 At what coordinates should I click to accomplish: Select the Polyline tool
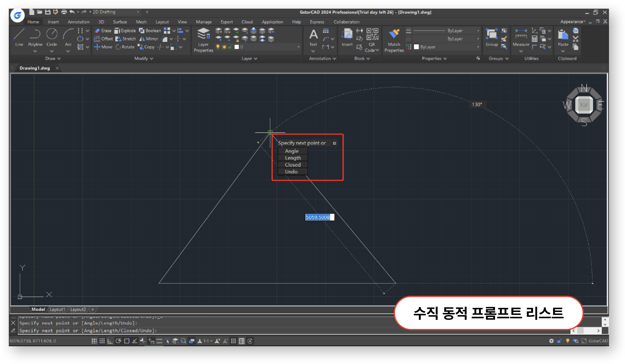(35, 37)
